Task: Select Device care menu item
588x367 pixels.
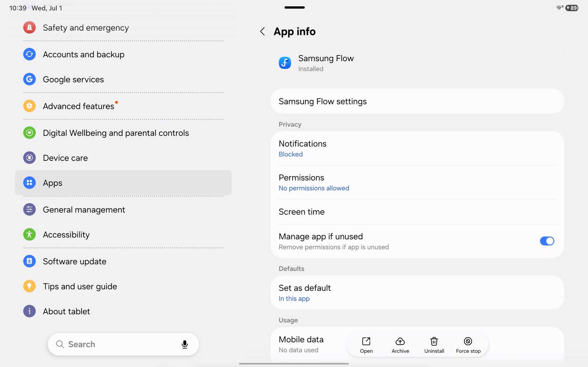Action: pyautogui.click(x=123, y=158)
